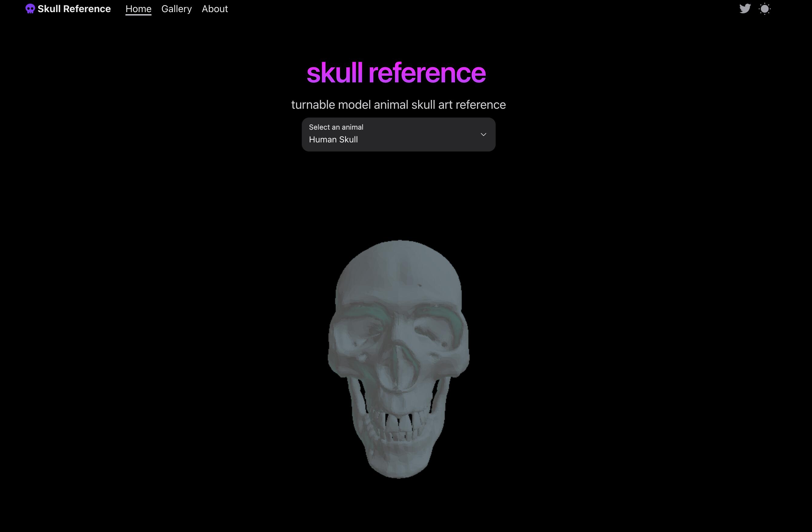
Task: Expand the animal selector chevron arrow
Action: (483, 135)
